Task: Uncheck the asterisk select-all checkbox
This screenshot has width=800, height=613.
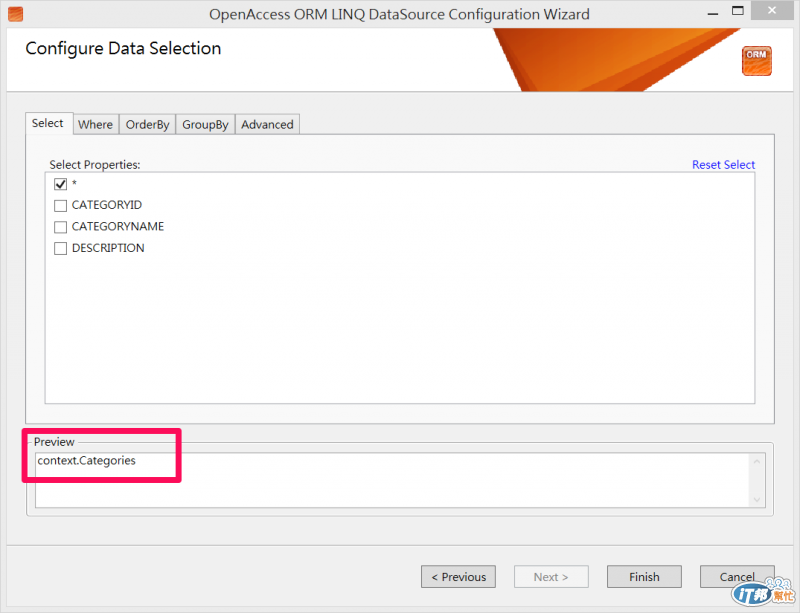Action: 60,184
